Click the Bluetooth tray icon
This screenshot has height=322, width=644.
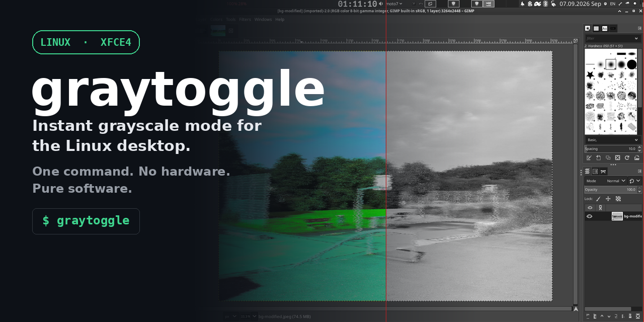tap(545, 4)
